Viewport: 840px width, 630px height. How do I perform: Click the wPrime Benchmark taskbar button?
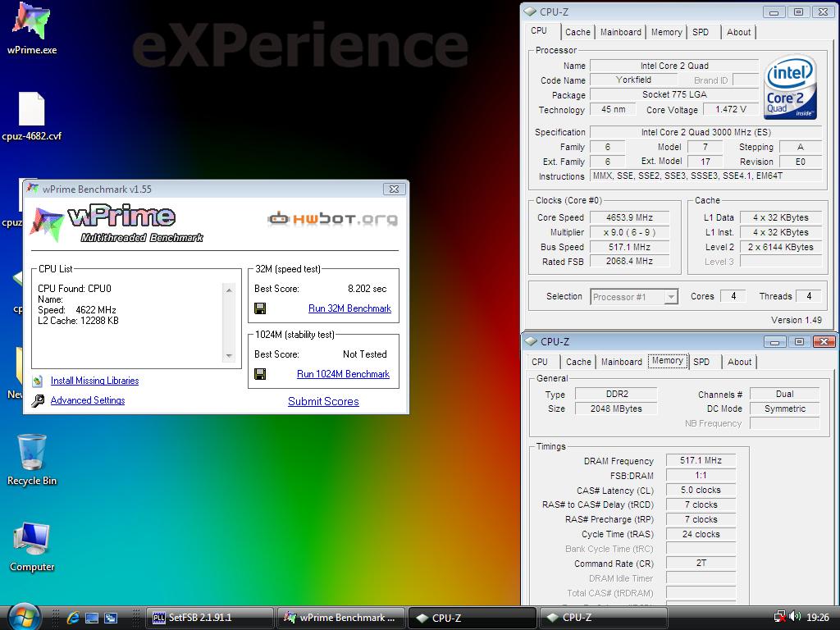point(341,618)
